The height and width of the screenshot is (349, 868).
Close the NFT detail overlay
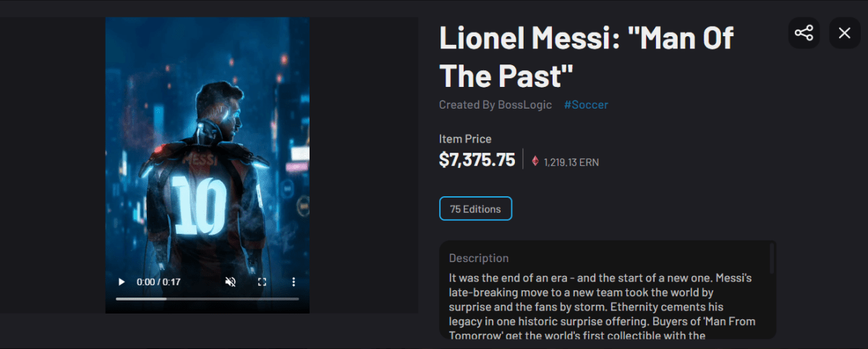(x=844, y=33)
